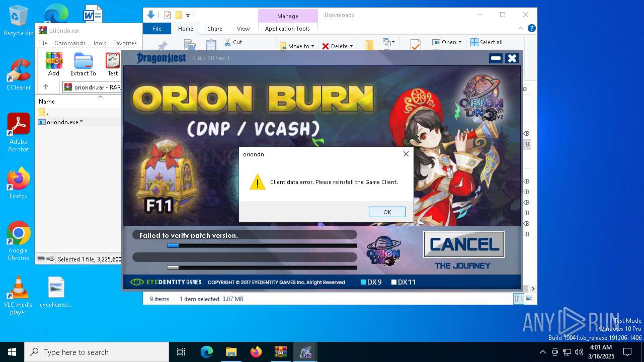Click the Test icon in WinRAR toolbar

tap(113, 64)
